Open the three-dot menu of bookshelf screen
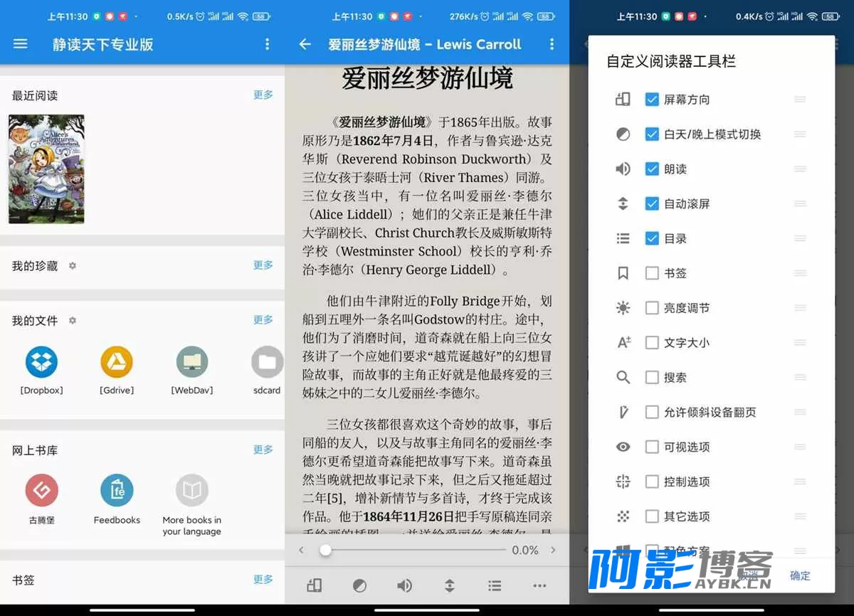854x616 pixels. [268, 44]
